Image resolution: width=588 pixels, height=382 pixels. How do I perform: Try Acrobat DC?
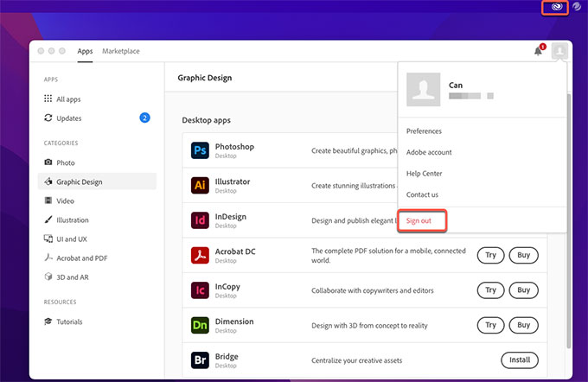[490, 255]
